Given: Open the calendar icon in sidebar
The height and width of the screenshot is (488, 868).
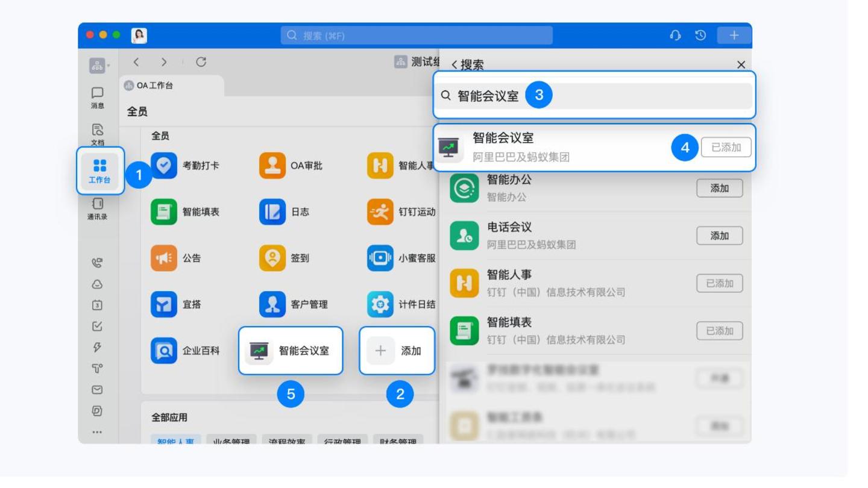Looking at the screenshot, I should click(97, 305).
